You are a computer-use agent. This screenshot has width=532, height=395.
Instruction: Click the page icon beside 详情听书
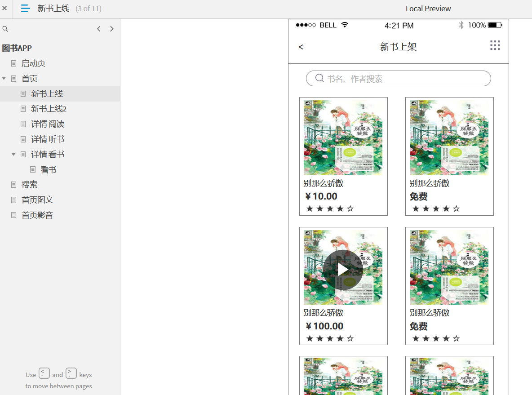(x=23, y=139)
